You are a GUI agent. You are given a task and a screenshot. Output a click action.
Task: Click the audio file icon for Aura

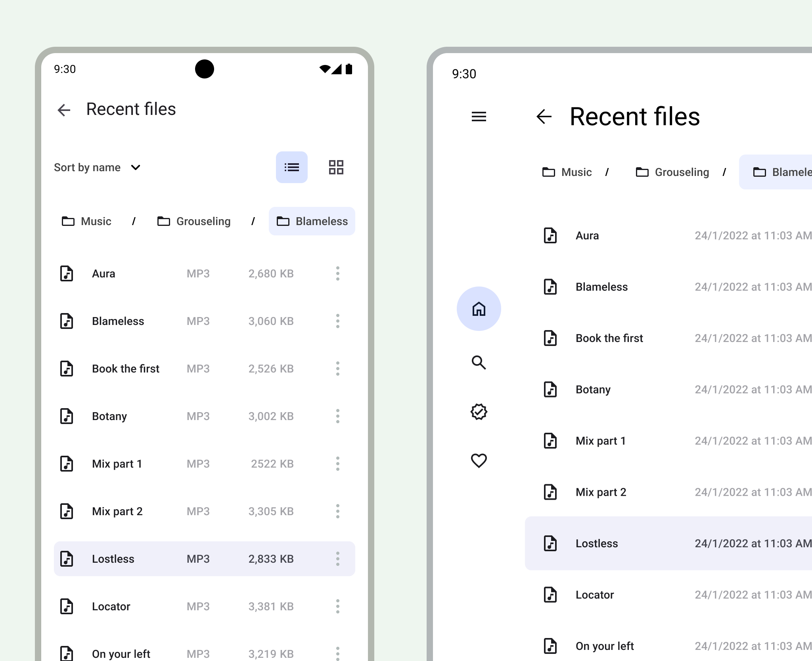click(67, 273)
